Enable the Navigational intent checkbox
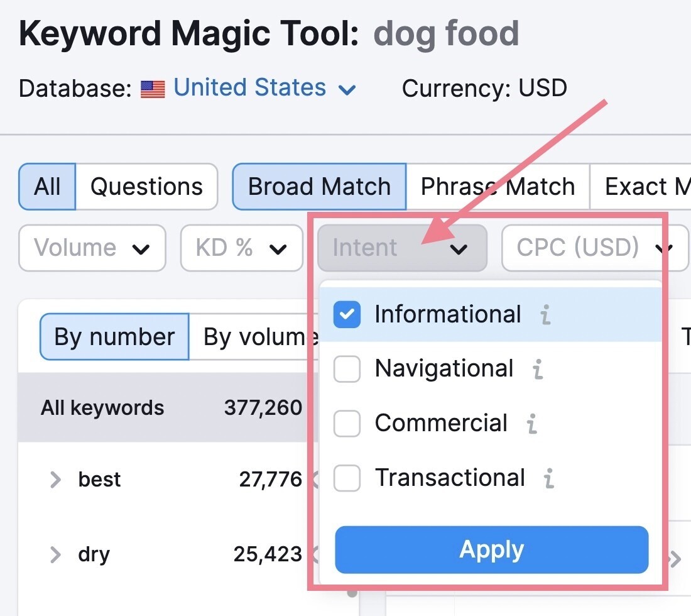691x616 pixels. 347,370
